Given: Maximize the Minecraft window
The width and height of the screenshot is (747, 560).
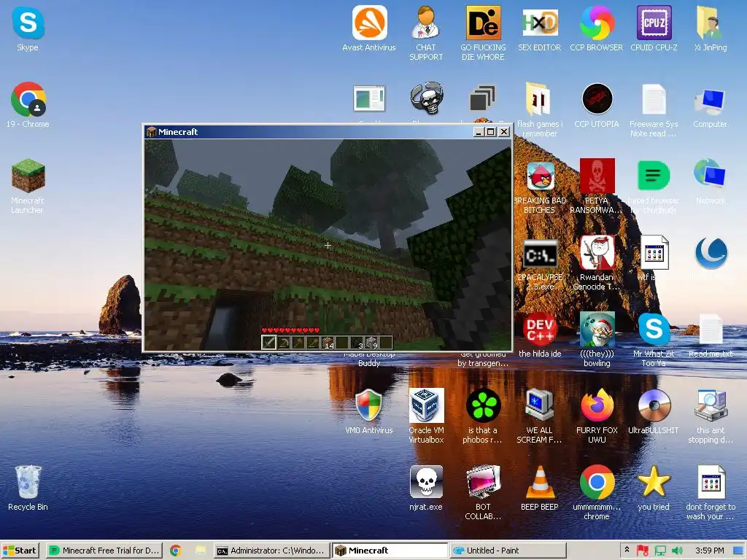Looking at the screenshot, I should pyautogui.click(x=491, y=132).
